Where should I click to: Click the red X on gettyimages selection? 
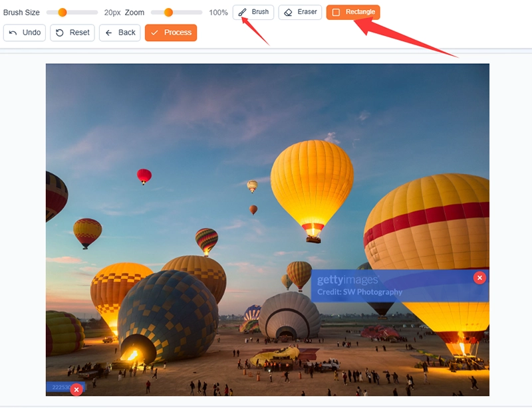coord(478,277)
